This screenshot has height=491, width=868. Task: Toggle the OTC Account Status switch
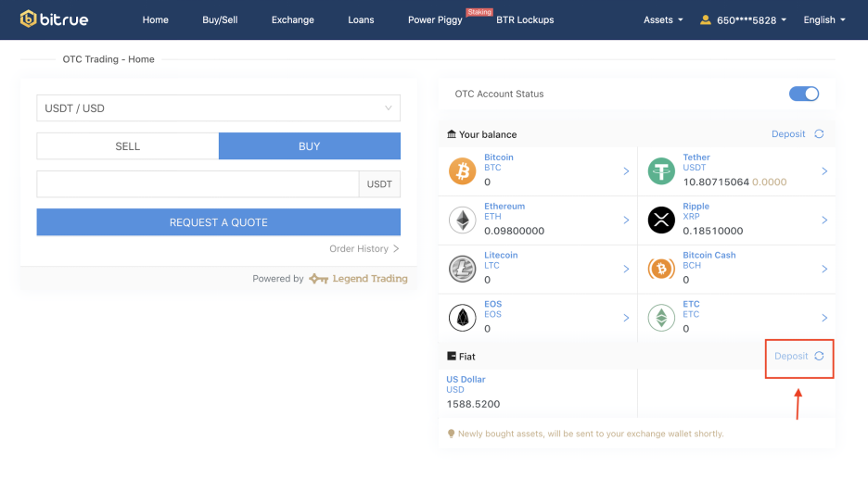803,94
